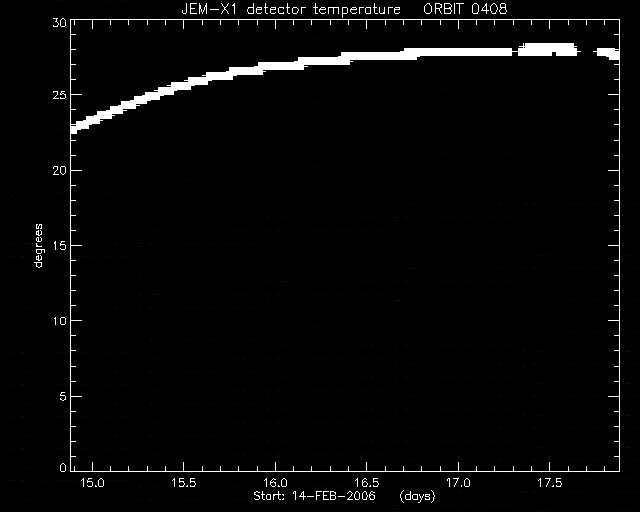Viewport: 640px width, 512px height.
Task: Click the y-axis label 'degrees'
Action: click(x=38, y=245)
